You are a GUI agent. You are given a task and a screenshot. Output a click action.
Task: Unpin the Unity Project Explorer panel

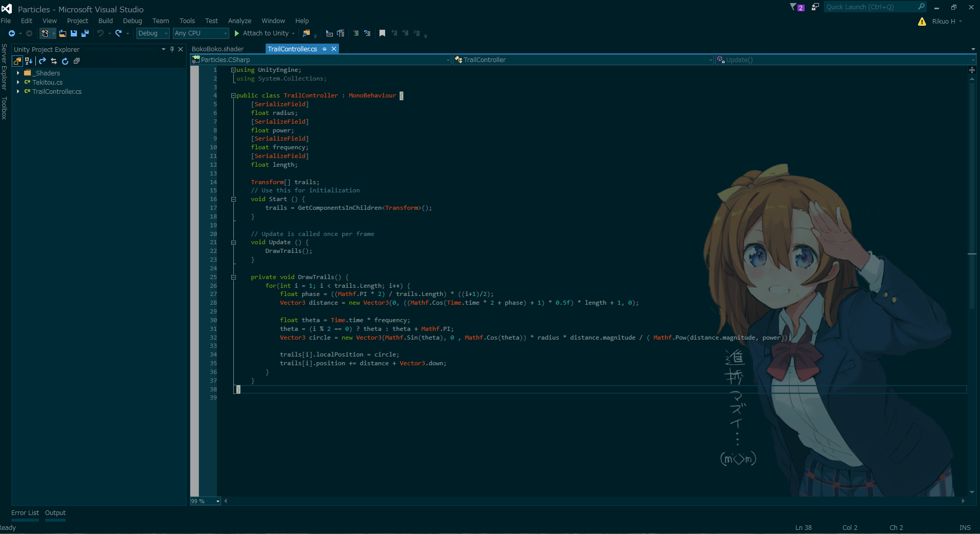(x=172, y=49)
